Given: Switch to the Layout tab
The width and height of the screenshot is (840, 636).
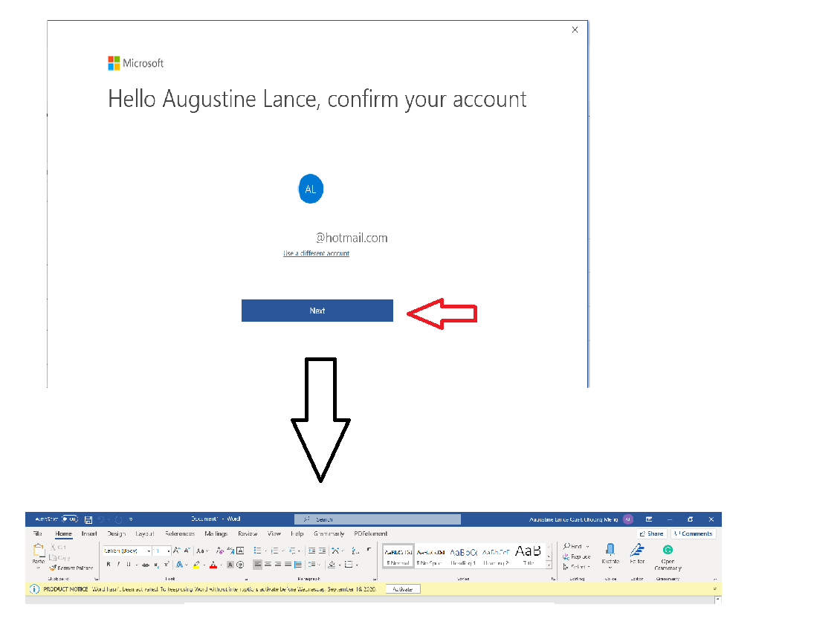Looking at the screenshot, I should coord(145,533).
